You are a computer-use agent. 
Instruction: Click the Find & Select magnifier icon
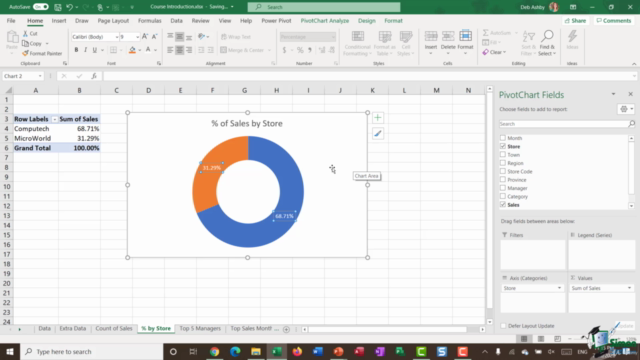point(547,37)
